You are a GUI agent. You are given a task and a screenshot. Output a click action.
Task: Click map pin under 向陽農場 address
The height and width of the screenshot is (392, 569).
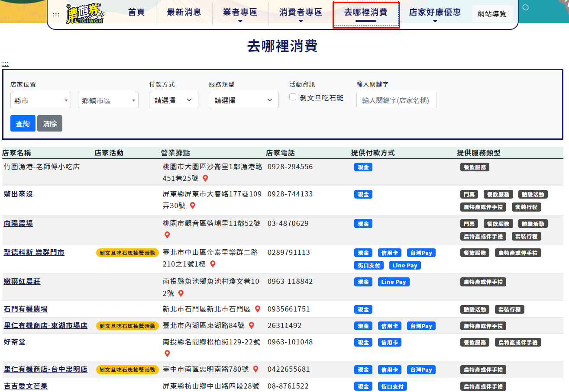167,235
